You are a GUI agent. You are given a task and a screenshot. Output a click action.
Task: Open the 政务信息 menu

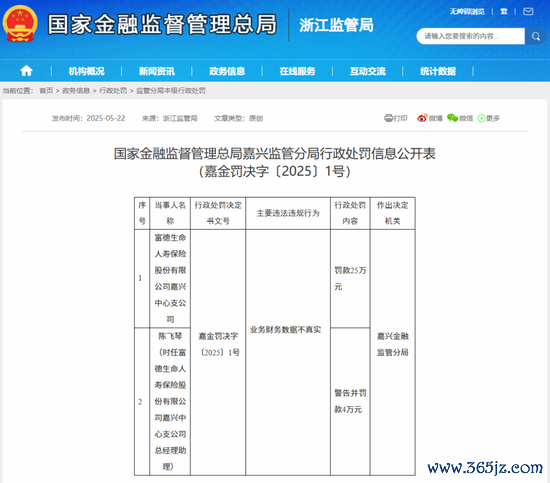point(227,71)
